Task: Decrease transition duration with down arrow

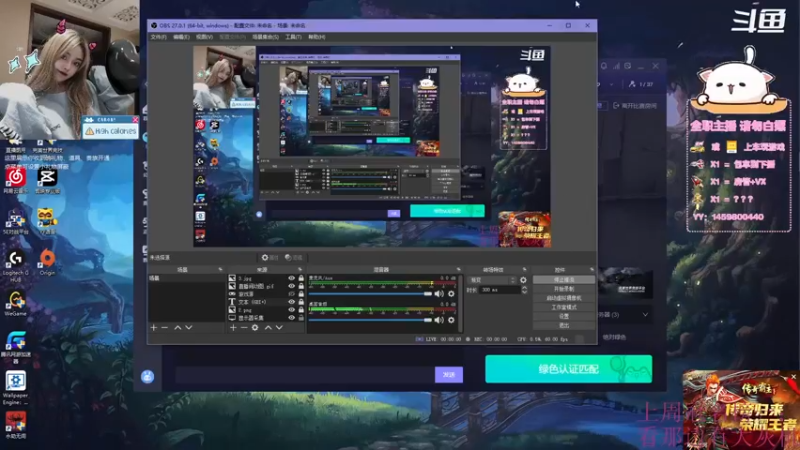Action: click(524, 292)
